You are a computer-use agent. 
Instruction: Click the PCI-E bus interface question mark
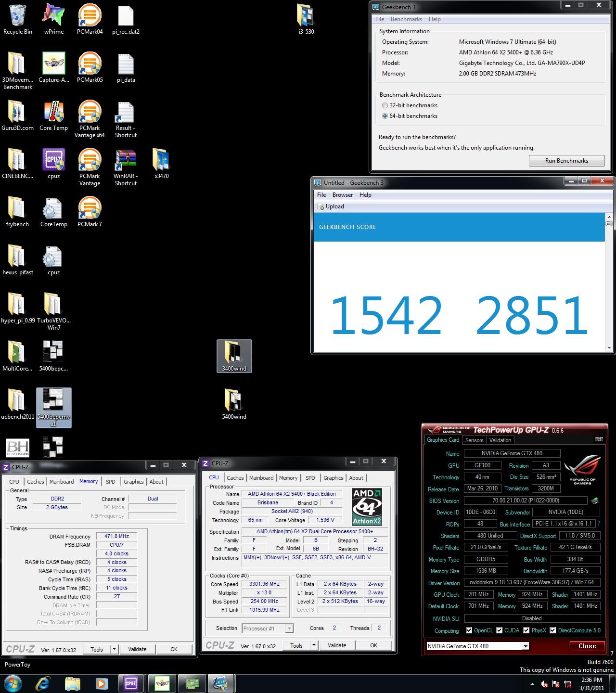coord(599,524)
